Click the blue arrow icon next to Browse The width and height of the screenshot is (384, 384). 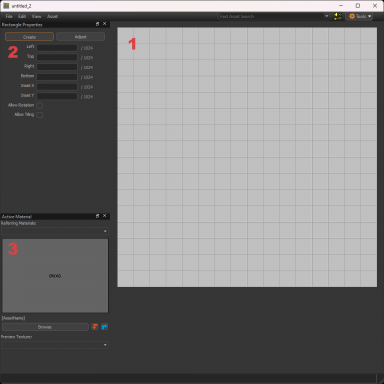[104, 327]
